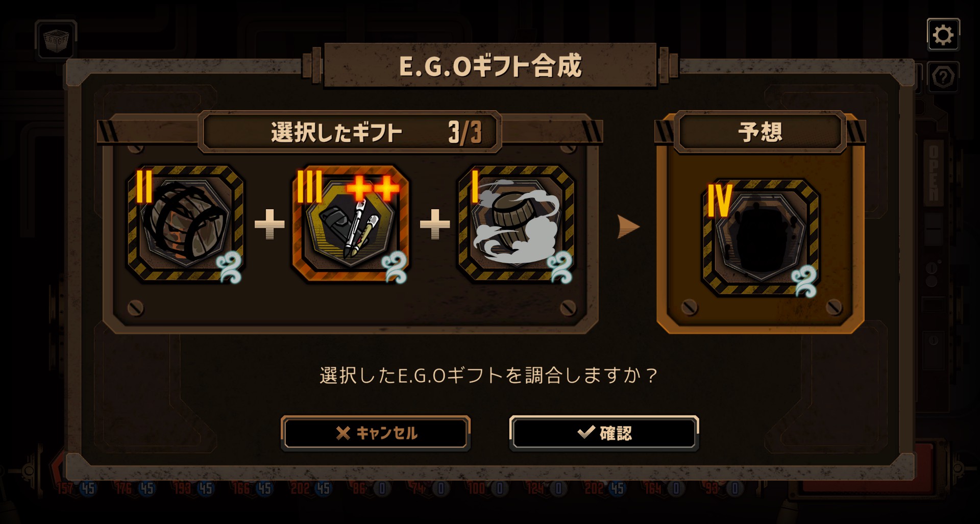Select the tier I smoking barrel gift
Image resolution: width=980 pixels, height=524 pixels.
point(516,223)
